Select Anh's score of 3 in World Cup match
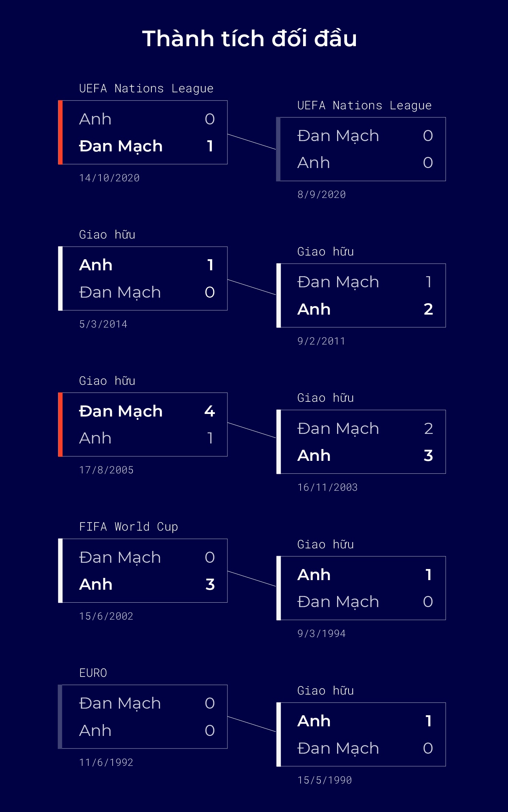508x812 pixels. pos(210,585)
